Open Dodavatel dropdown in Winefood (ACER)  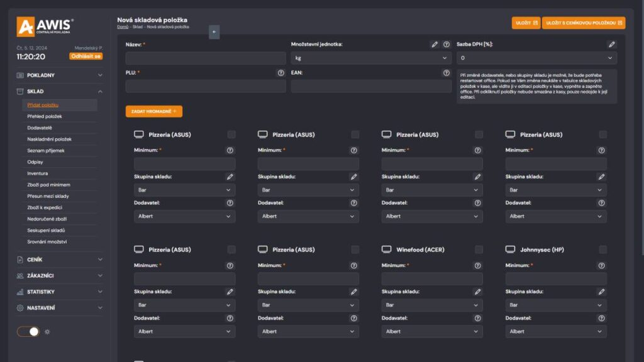(431, 331)
